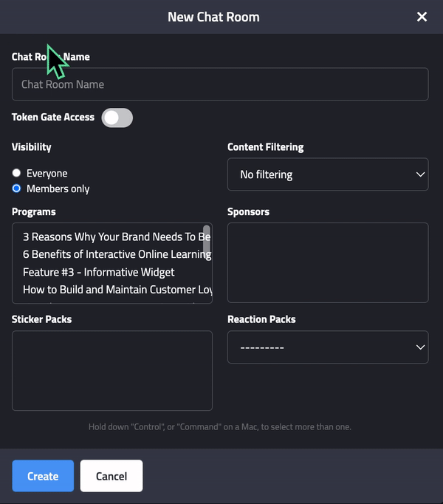This screenshot has width=443, height=504.
Task: Click the "Everyone" visibility label text
Action: click(x=47, y=173)
